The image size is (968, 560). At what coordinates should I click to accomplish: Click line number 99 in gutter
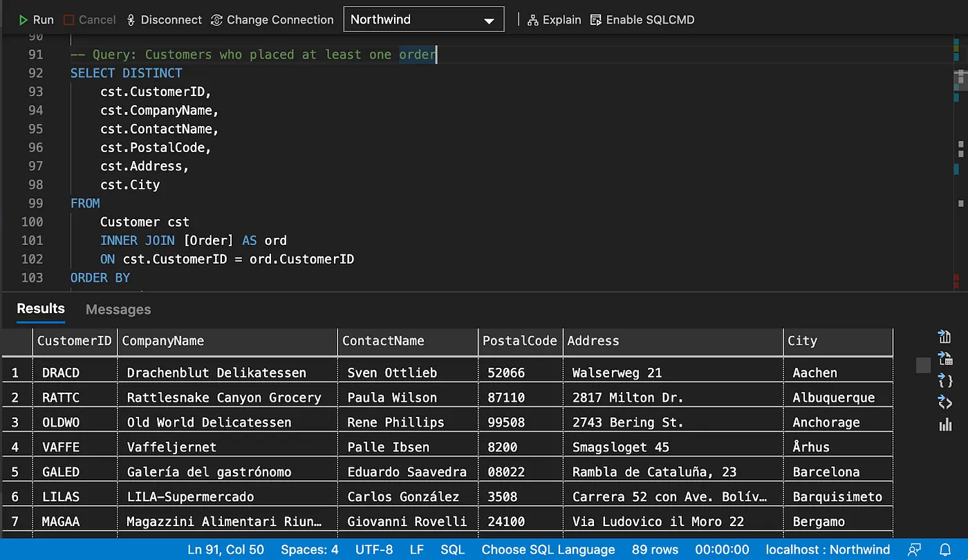(x=35, y=203)
